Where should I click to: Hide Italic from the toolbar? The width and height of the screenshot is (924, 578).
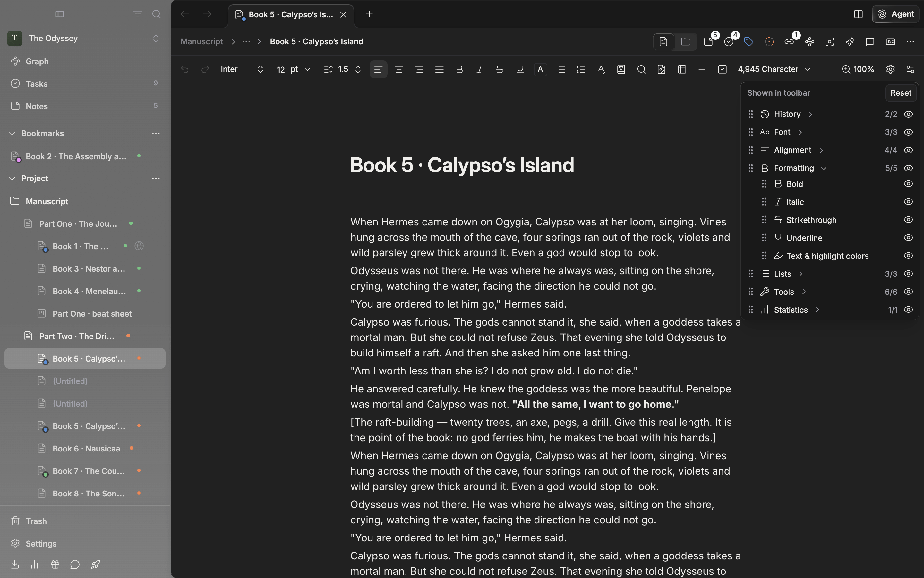point(908,202)
